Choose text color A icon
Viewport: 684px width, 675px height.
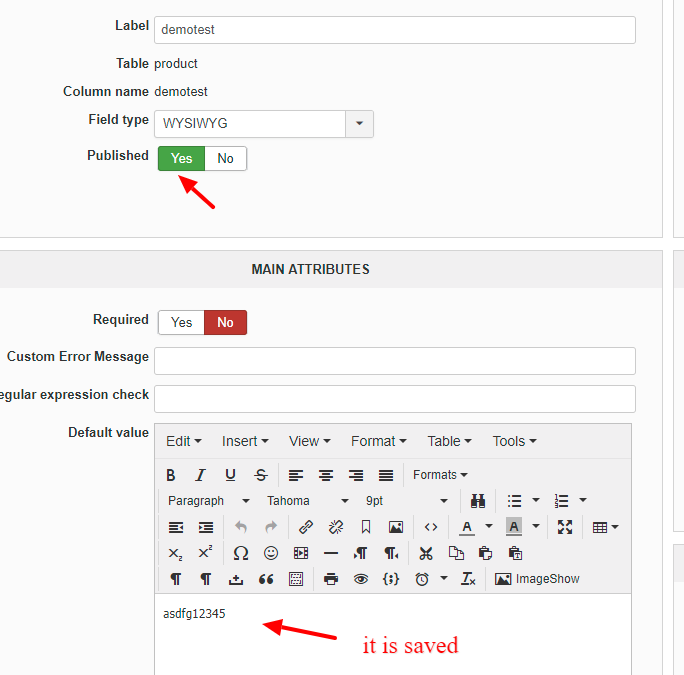click(467, 527)
